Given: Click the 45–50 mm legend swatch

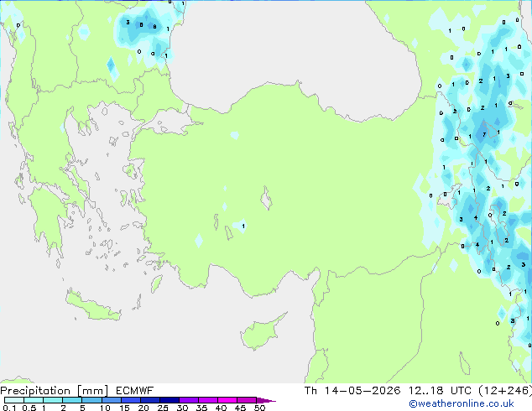Looking at the screenshot, I should tap(247, 400).
